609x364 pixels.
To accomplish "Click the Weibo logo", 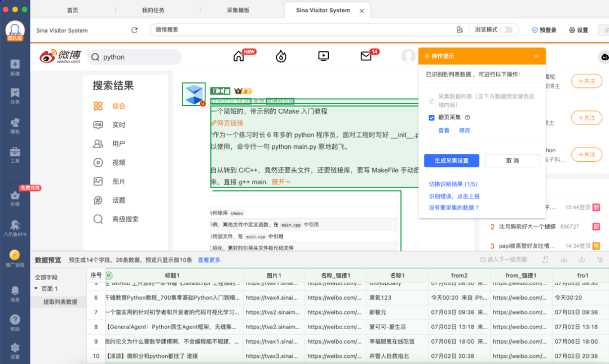I will click(x=60, y=57).
